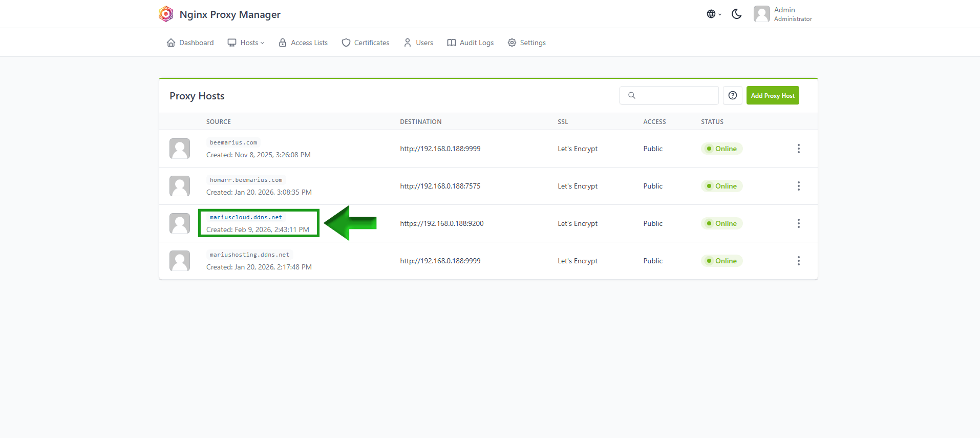Screen dimensions: 980x438
Task: Open the homarr.beemarius.com source link
Action: [246, 180]
